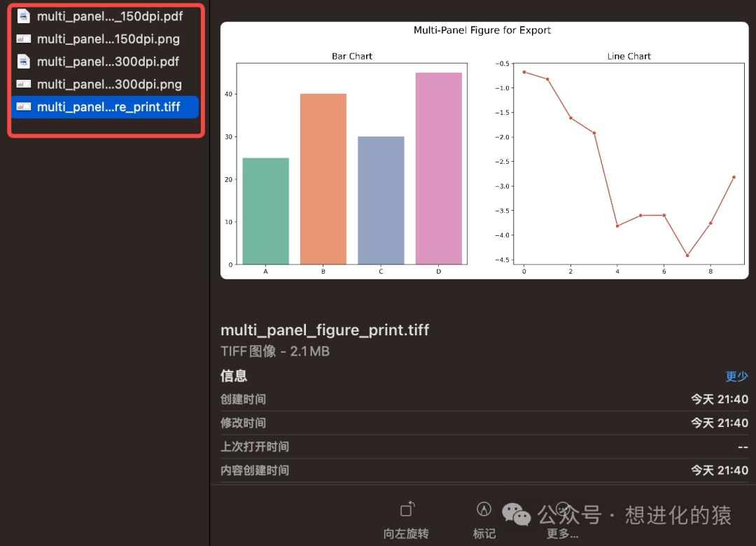Click the 上次打开时间 row label
Image resolution: width=756 pixels, height=546 pixels.
(x=255, y=447)
